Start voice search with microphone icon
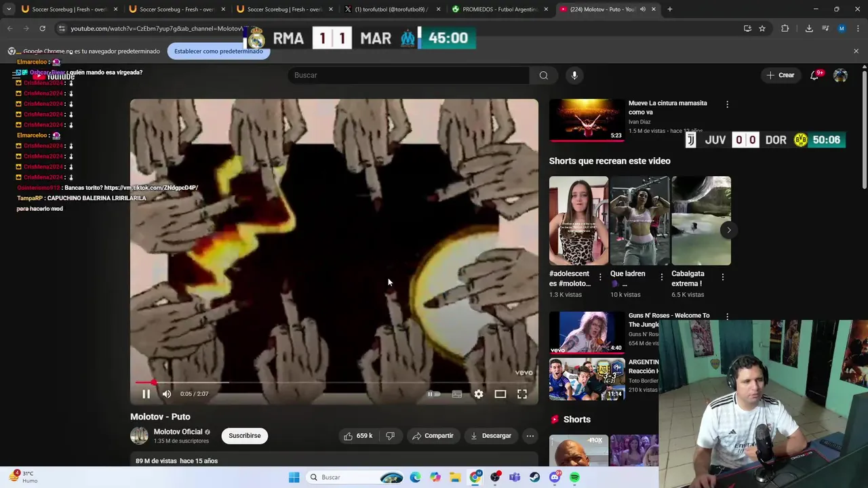This screenshot has width=868, height=488. (574, 75)
